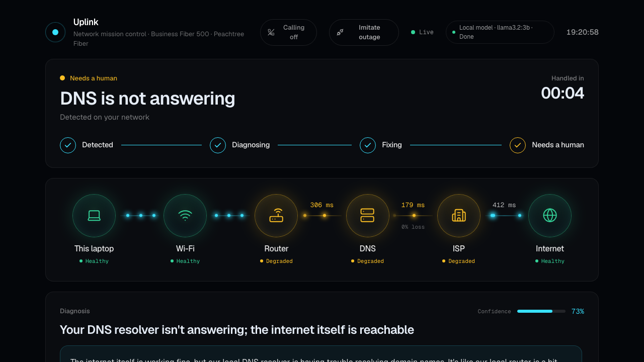Click the Diagnosing step checkmark
The height and width of the screenshot is (362, 644).
[x=218, y=145]
